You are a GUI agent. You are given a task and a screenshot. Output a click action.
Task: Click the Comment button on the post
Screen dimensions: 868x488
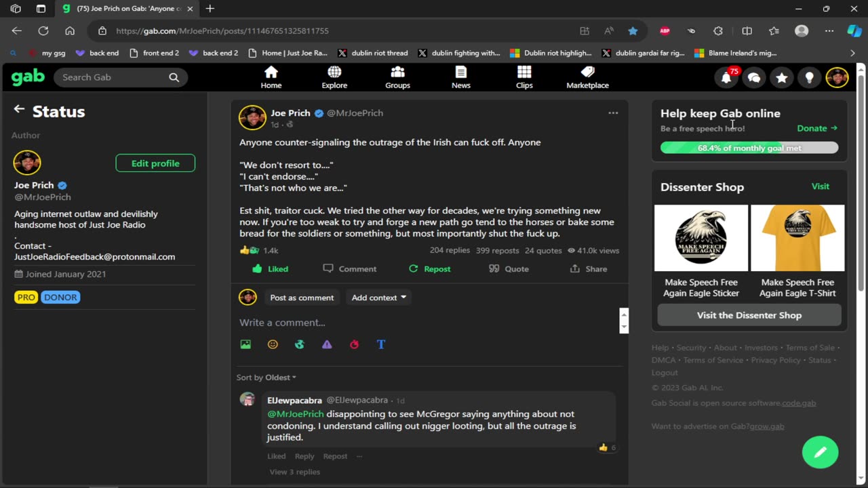click(349, 269)
